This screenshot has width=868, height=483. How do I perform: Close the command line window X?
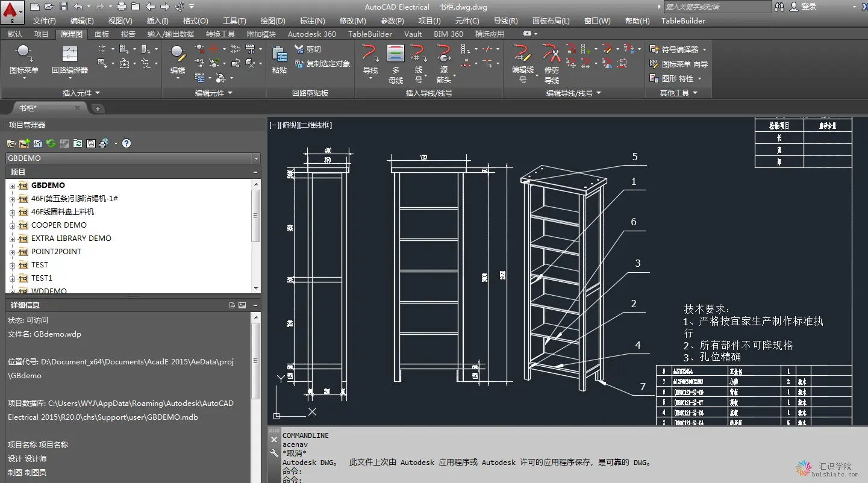click(274, 440)
